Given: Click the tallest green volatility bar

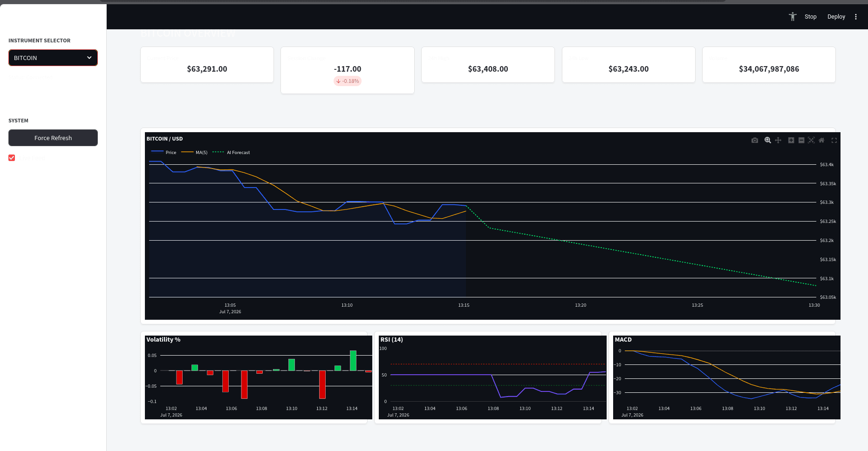Looking at the screenshot, I should pos(353,361).
